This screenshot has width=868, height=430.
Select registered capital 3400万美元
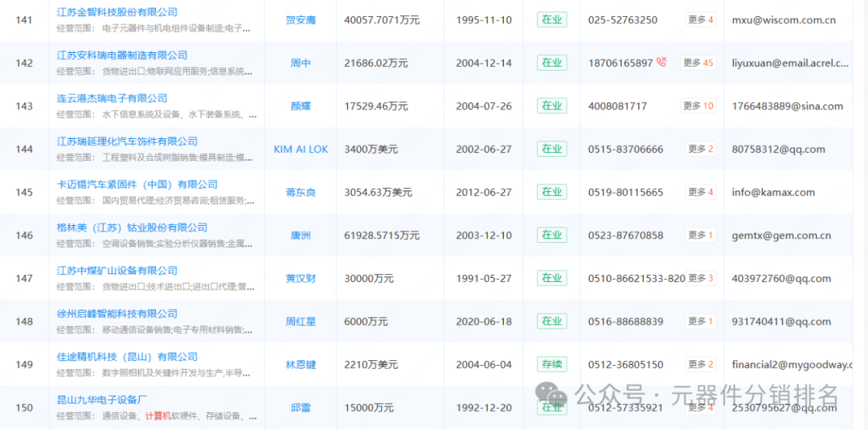pyautogui.click(x=371, y=149)
